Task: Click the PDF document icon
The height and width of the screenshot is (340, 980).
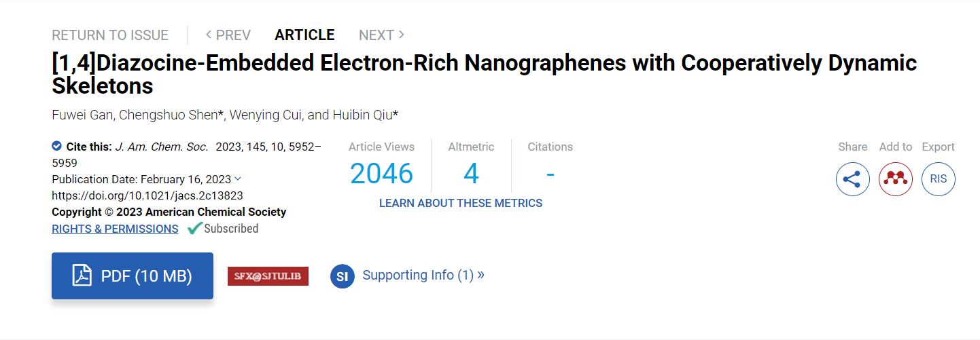Action: click(x=82, y=276)
